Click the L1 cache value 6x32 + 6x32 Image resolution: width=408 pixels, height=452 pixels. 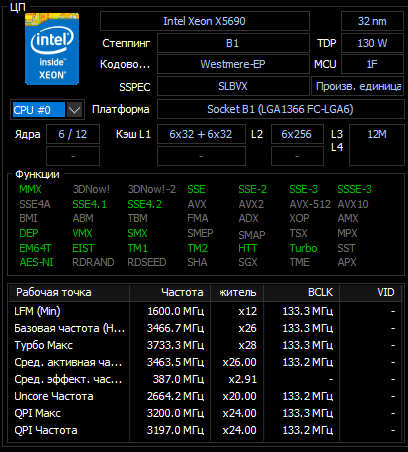click(201, 134)
